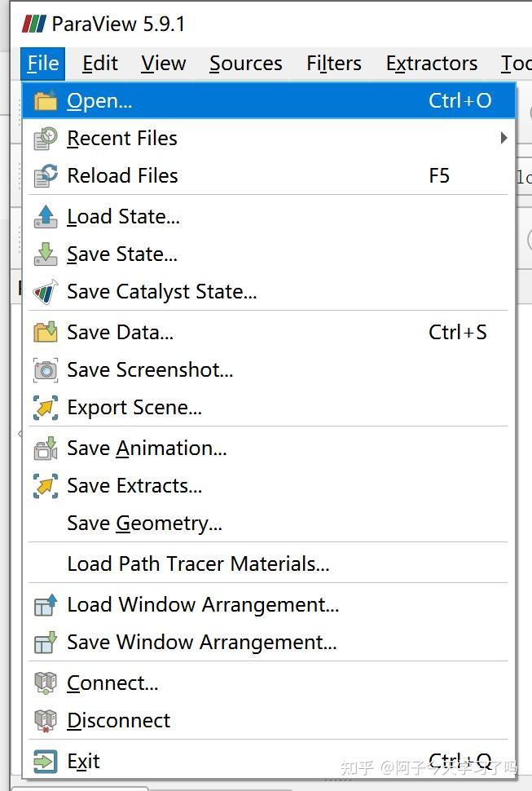The width and height of the screenshot is (532, 791).
Task: Click the Exit icon
Action: 46,762
